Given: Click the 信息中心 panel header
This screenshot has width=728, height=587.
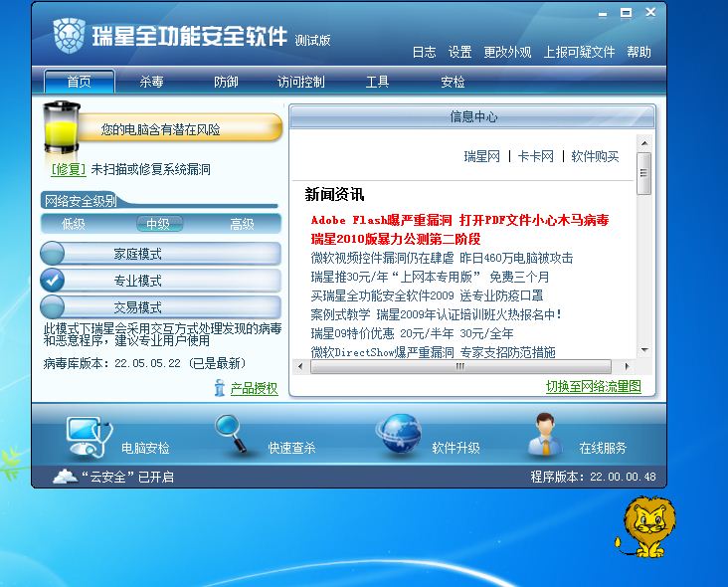Looking at the screenshot, I should pos(472,116).
